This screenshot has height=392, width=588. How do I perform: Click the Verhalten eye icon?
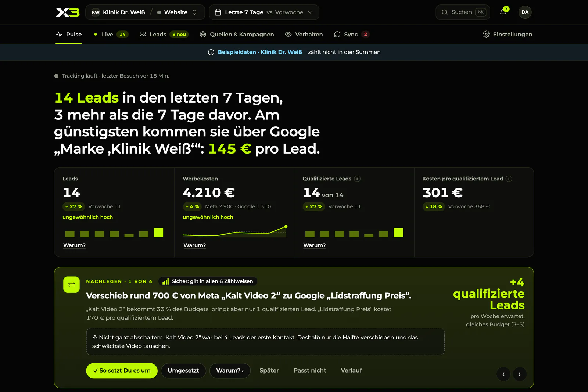point(288,34)
